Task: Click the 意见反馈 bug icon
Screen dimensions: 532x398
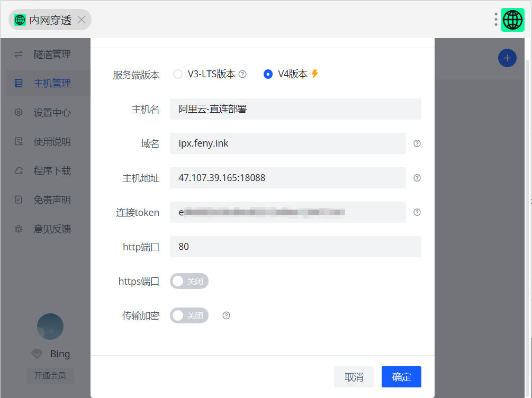Action: (x=19, y=229)
